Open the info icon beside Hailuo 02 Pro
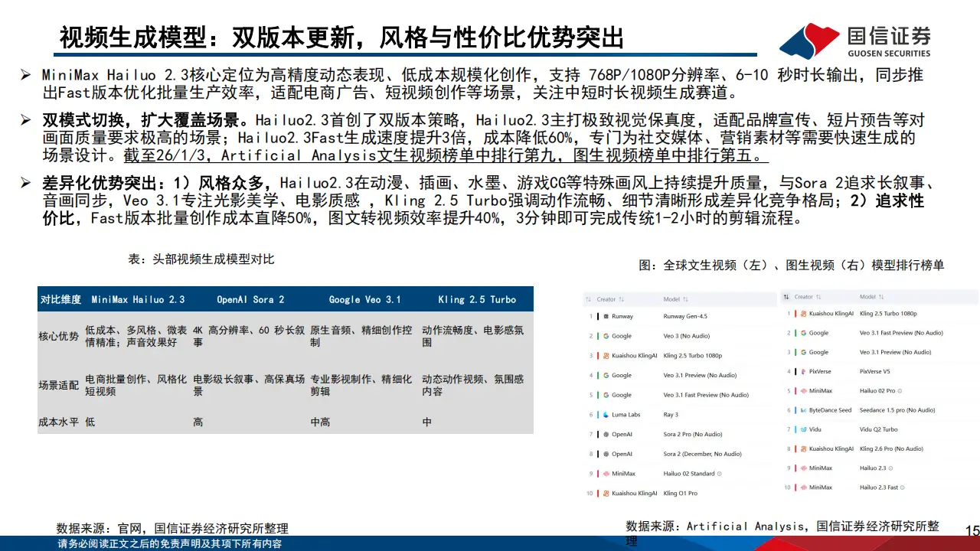Image resolution: width=980 pixels, height=551 pixels. point(900,391)
